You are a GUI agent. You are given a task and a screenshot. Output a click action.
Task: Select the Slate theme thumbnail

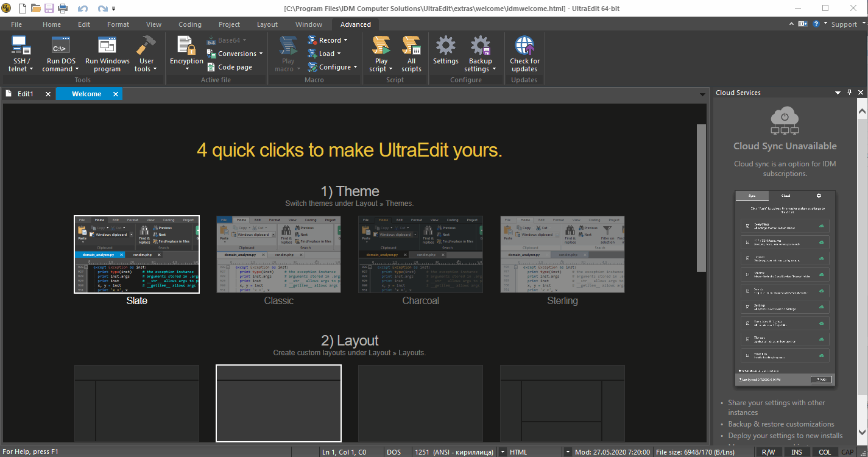tap(137, 254)
